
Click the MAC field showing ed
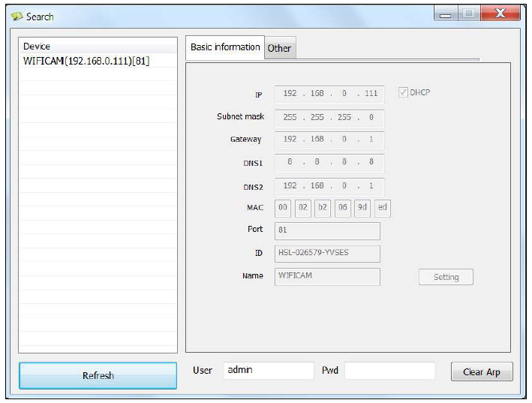click(383, 208)
